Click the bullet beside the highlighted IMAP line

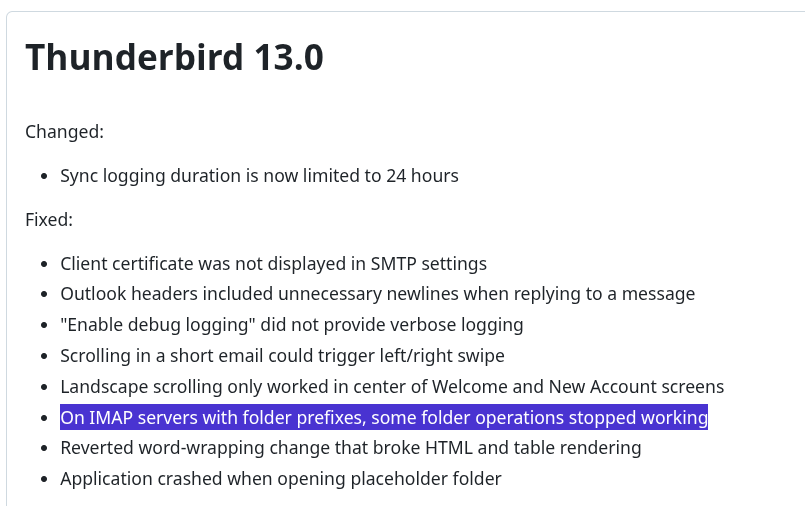[44, 418]
